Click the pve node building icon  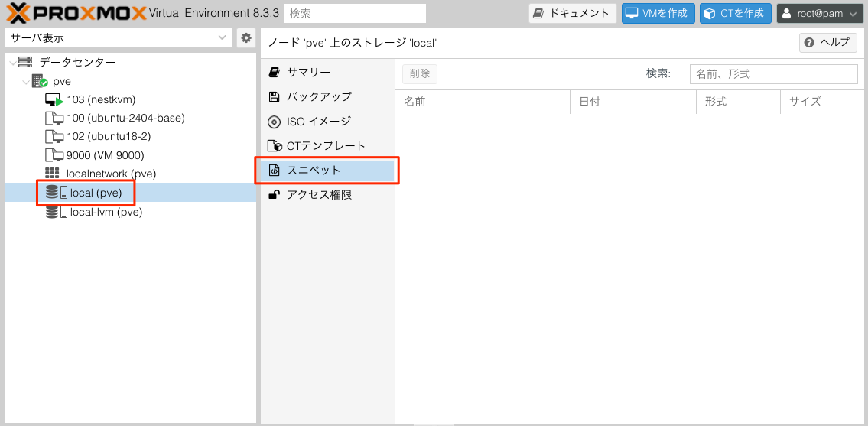(x=40, y=81)
